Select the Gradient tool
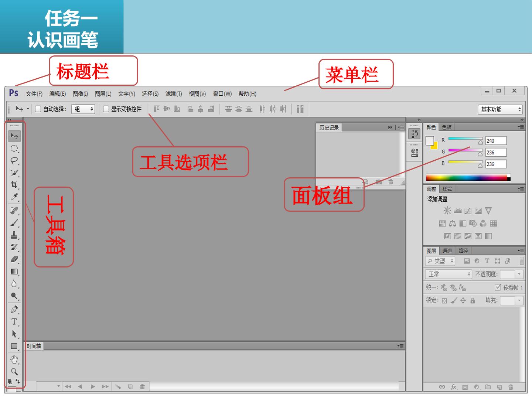This screenshot has height=399, width=532. click(14, 272)
